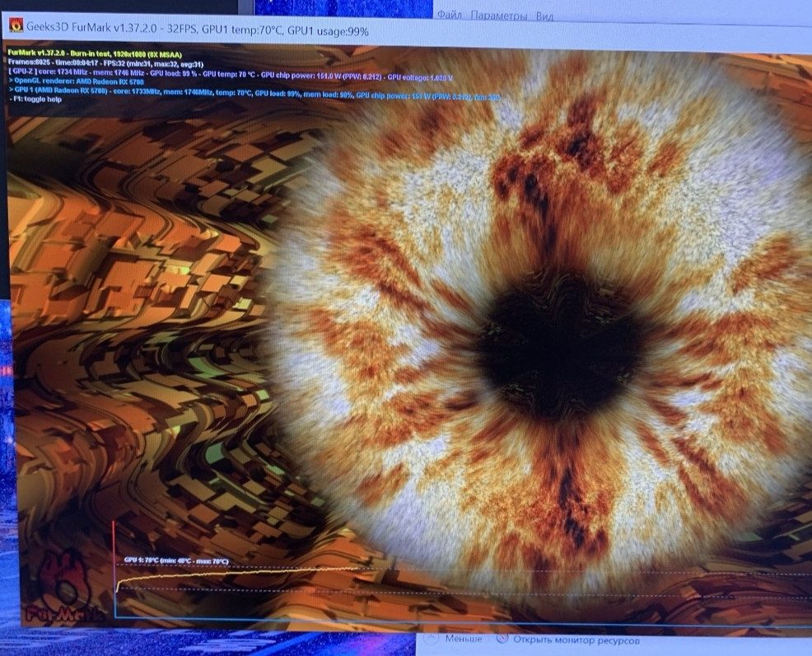Click the 'F1: toggle help' overlay line
812x656 pixels.
click(36, 99)
